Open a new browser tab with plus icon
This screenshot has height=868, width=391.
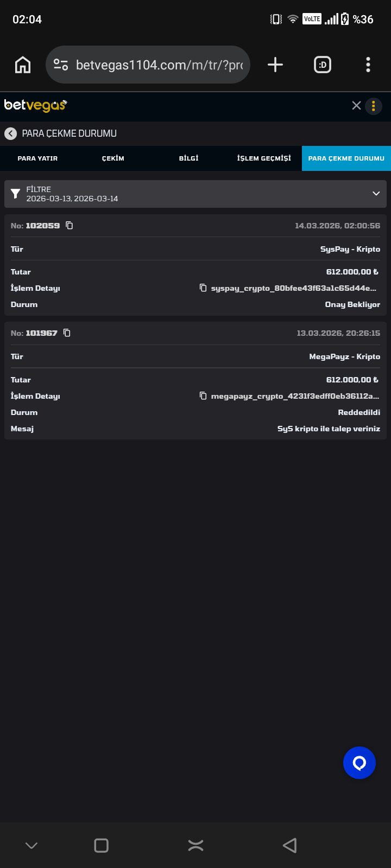click(275, 65)
